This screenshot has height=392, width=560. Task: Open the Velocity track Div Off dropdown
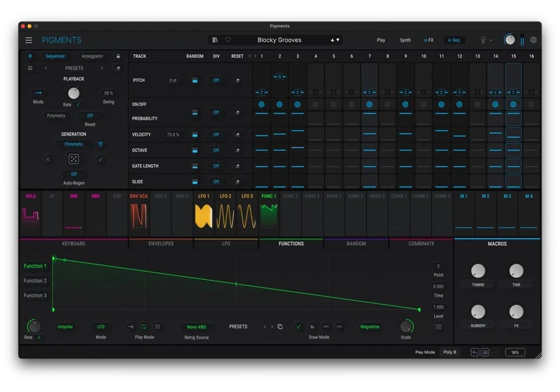pos(216,134)
